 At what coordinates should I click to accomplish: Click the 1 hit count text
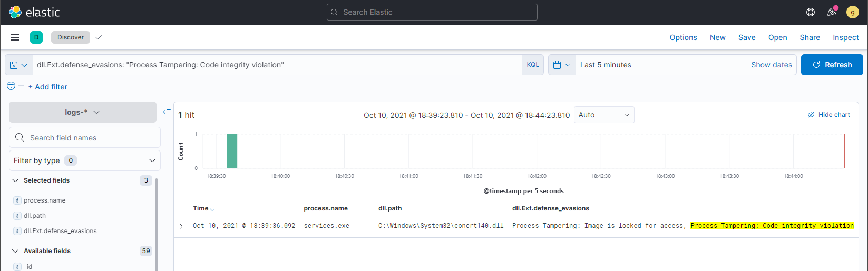186,115
